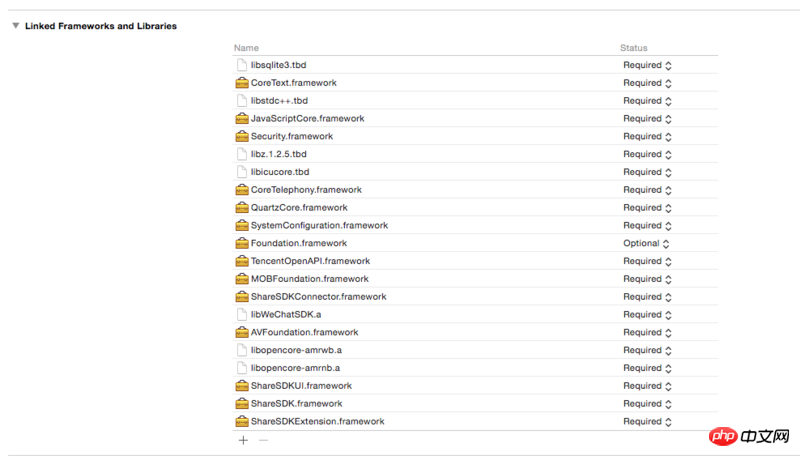
Task: Change Optional status of Foundation.framework
Action: 646,243
